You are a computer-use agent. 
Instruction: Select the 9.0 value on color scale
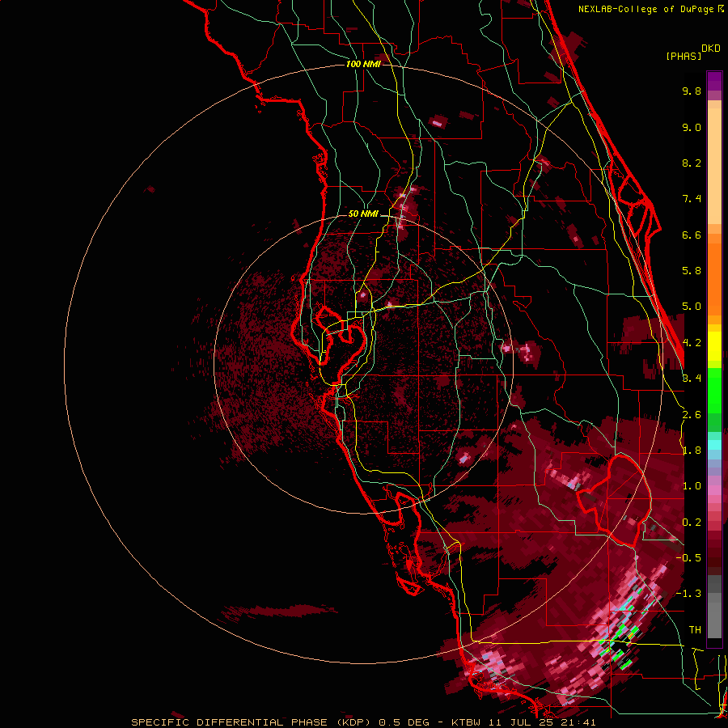[x=692, y=127]
